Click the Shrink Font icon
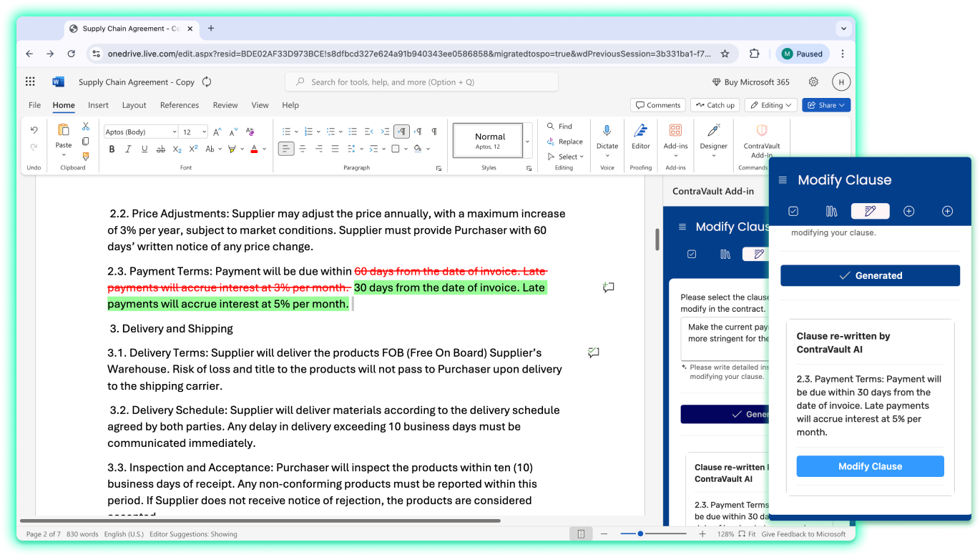Screen dimensions: 980x557 pos(233,132)
